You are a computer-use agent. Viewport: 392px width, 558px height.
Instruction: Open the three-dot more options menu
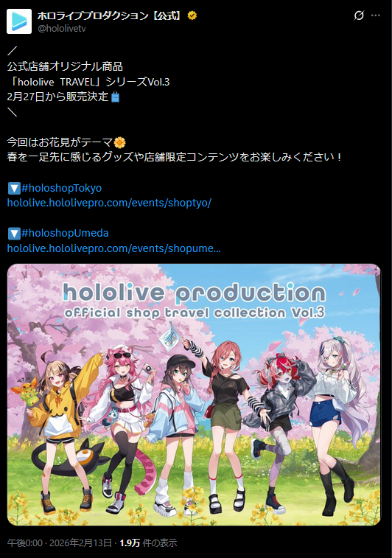pyautogui.click(x=376, y=15)
